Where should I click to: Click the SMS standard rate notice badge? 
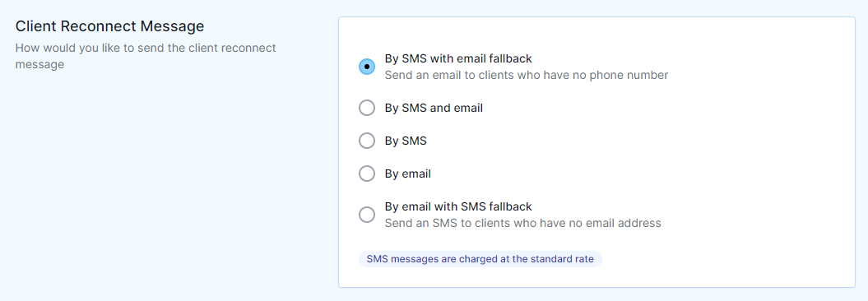tap(480, 258)
